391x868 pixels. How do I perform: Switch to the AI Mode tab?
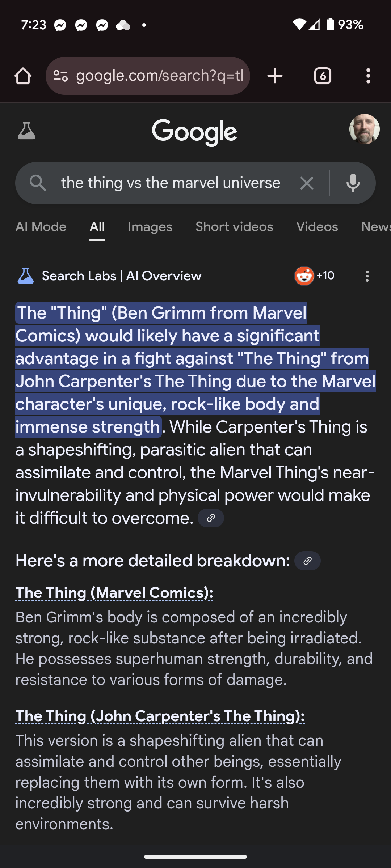point(41,227)
